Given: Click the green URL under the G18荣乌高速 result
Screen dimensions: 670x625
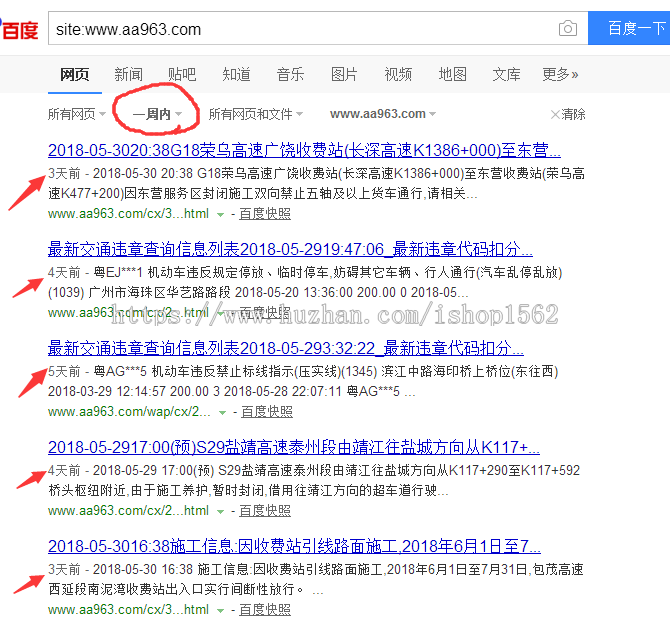Looking at the screenshot, I should (x=128, y=214).
